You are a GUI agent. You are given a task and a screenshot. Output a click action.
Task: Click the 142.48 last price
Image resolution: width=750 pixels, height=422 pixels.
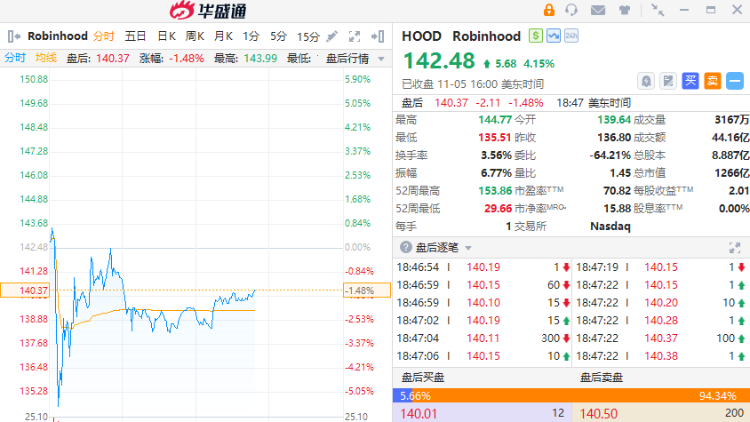coord(439,61)
